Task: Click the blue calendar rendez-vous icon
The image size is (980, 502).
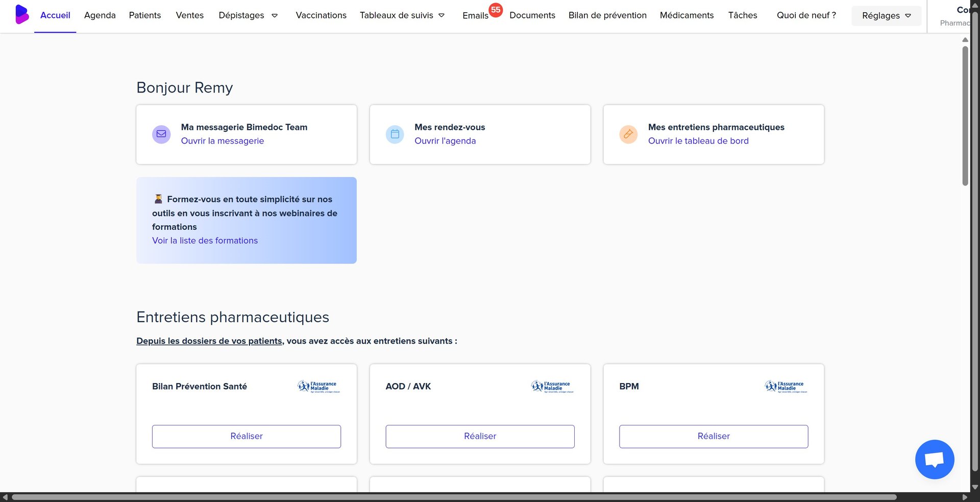Action: tap(395, 134)
